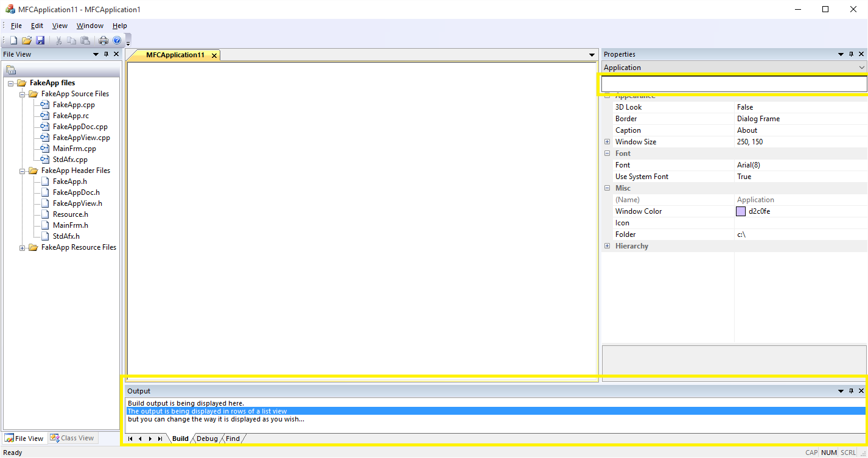Jump to first Output tab arrow

[130, 439]
